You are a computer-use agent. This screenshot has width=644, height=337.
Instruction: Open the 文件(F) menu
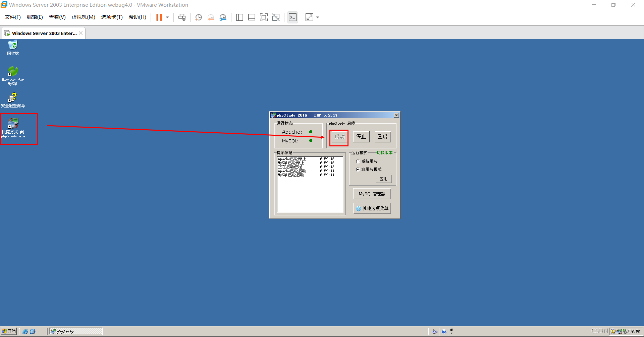[x=13, y=17]
